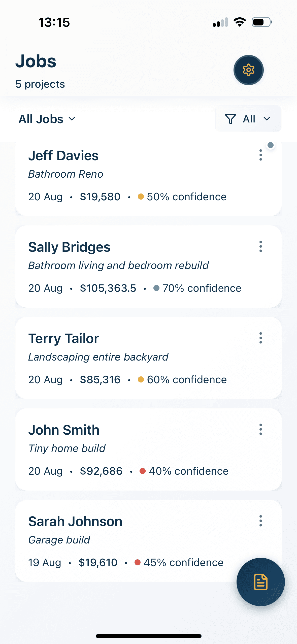This screenshot has width=297, height=644.
Task: Tap the battery icon in status bar
Action: pyautogui.click(x=262, y=22)
